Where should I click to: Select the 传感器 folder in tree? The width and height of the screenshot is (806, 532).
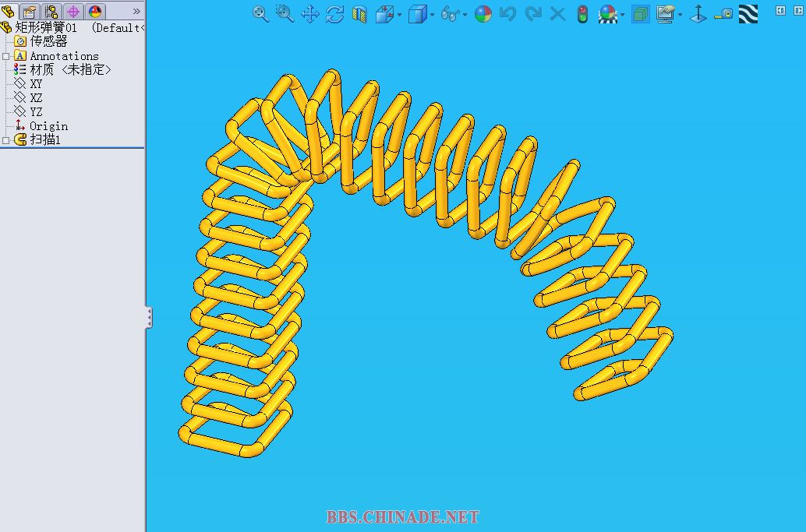click(49, 41)
